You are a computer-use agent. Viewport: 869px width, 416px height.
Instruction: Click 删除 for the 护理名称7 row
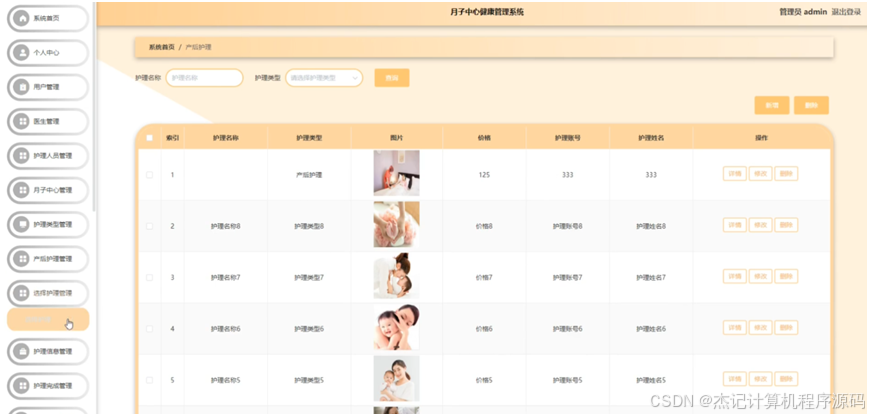point(786,276)
